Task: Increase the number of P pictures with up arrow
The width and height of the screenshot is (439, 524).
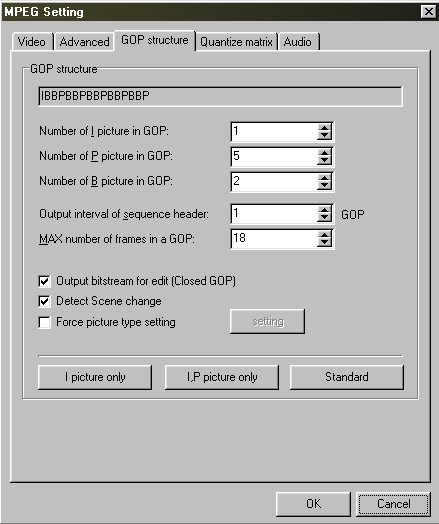Action: click(324, 153)
